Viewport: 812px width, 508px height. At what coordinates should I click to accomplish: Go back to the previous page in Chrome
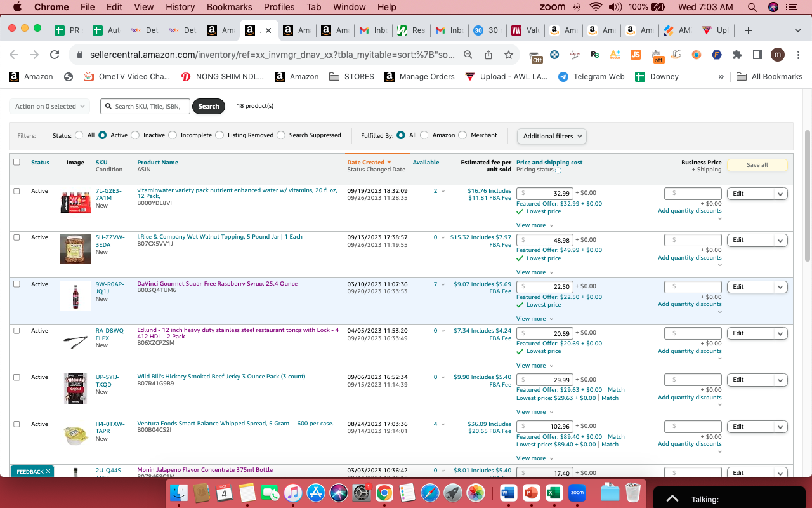(x=14, y=55)
